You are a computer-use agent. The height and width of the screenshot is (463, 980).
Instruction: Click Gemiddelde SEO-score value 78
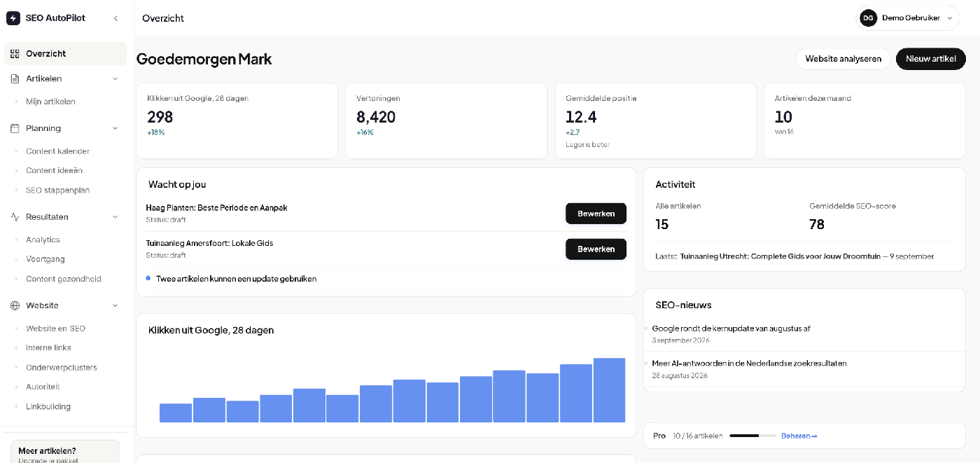click(x=817, y=224)
